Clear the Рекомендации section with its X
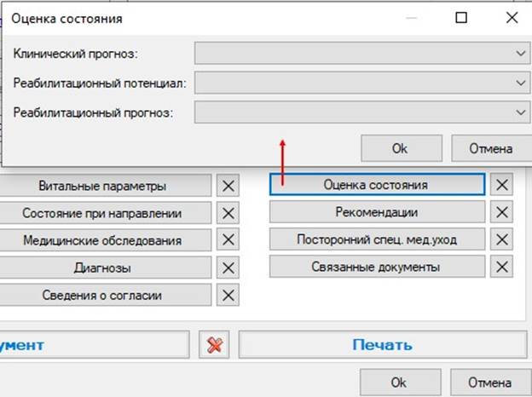 click(x=501, y=212)
